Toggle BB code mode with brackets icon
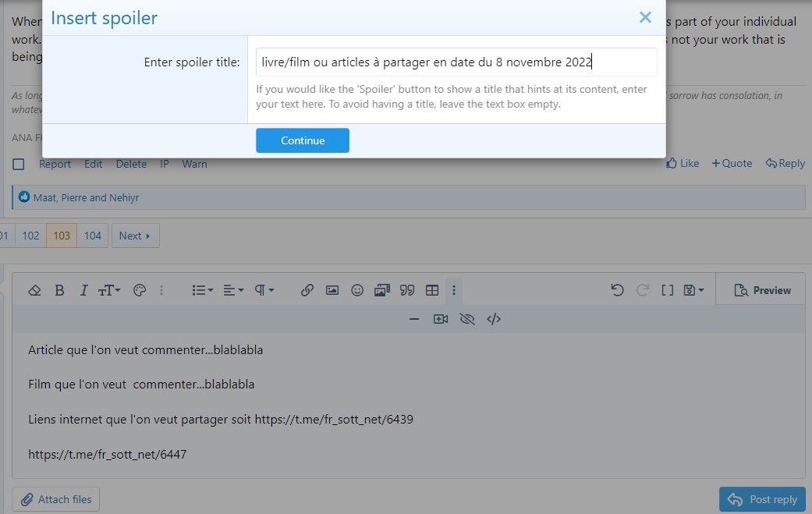Screen dimensions: 812x514 point(668,290)
